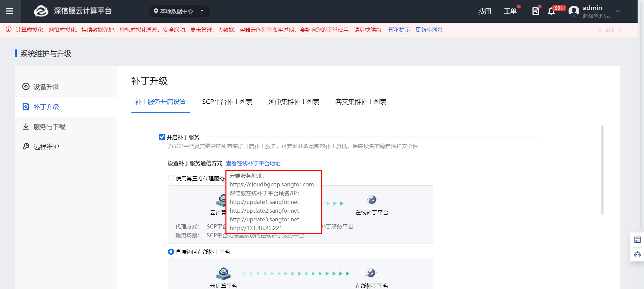The width and height of the screenshot is (644, 289).
Task: Select 使用第三方代理服务 radio button
Action: tap(171, 178)
